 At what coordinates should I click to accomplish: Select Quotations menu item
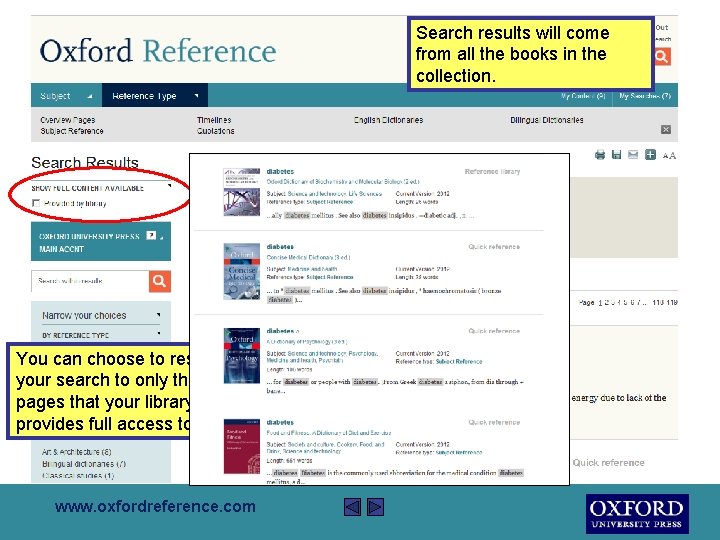(215, 131)
